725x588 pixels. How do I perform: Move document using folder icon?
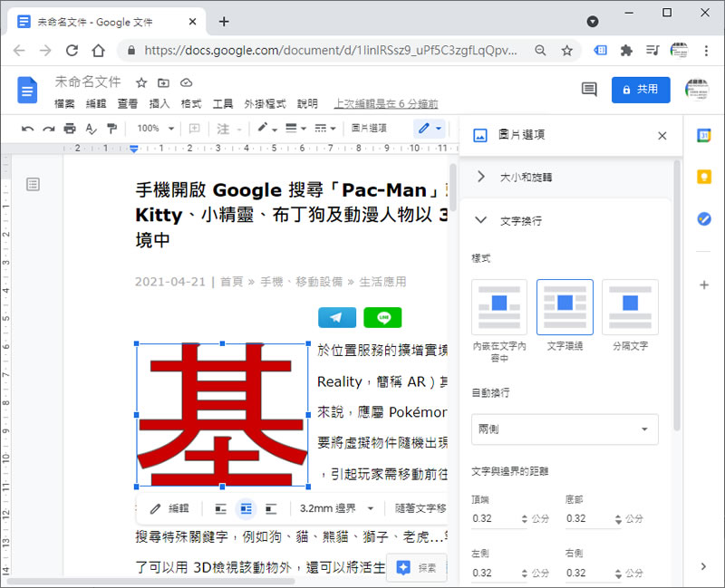coord(163,82)
